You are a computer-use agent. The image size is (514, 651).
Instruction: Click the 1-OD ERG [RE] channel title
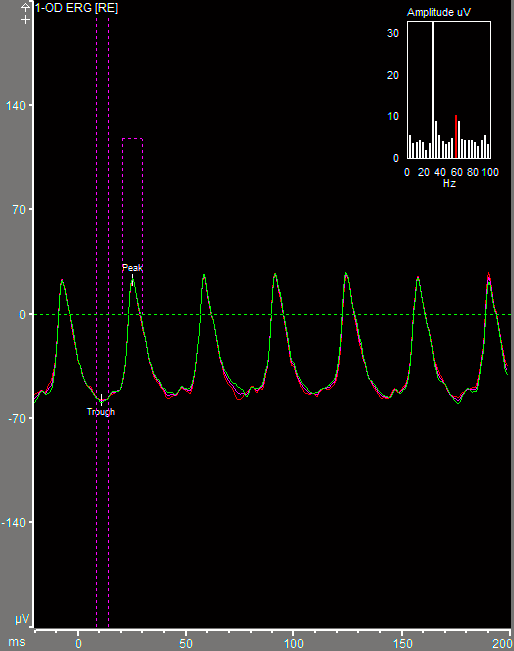click(x=76, y=8)
